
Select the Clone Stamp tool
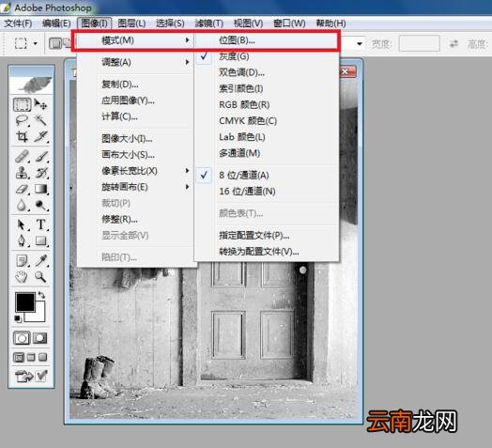click(x=22, y=173)
